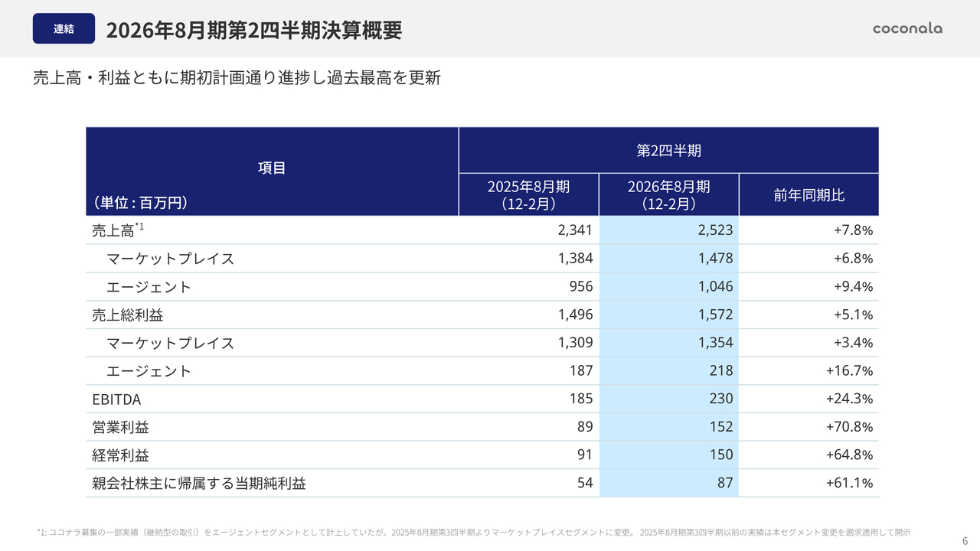Select the +70.8% growth cell
The height and width of the screenshot is (551, 980).
click(x=849, y=427)
